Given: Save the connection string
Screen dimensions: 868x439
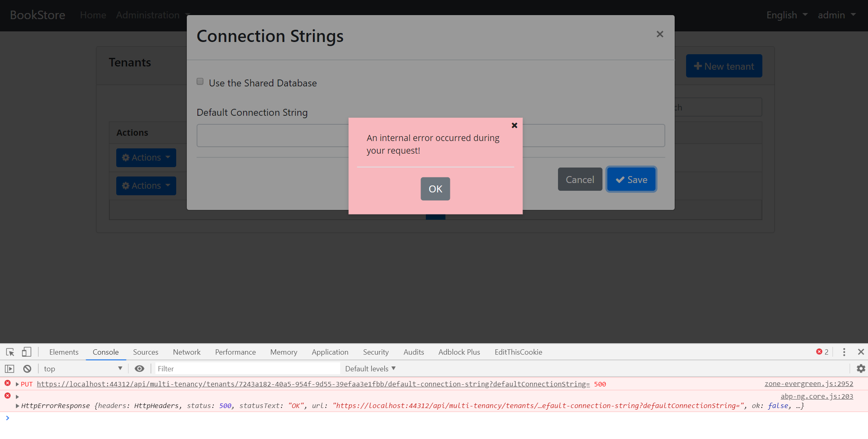Looking at the screenshot, I should point(631,179).
